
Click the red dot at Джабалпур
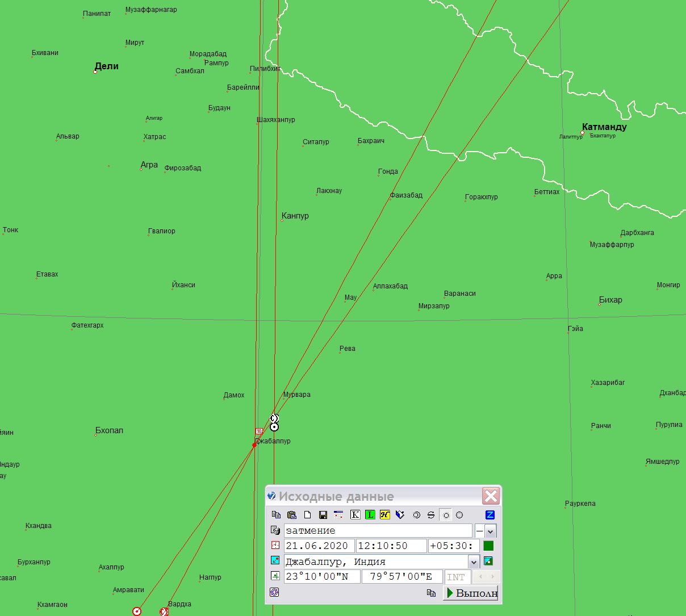click(254, 445)
